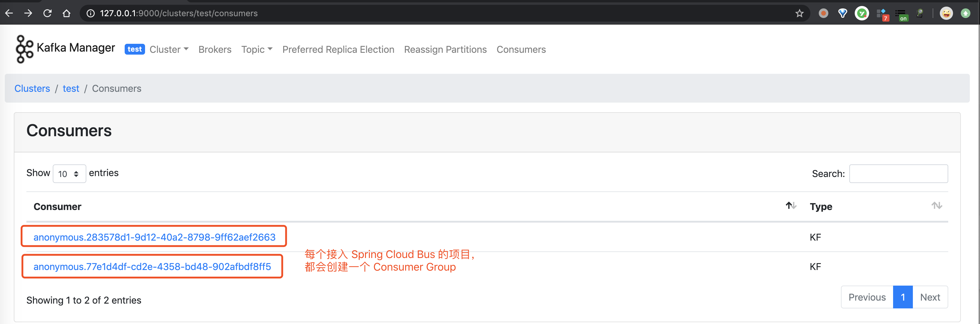Reload the page with refresh icon
980x324 pixels.
coord(48,13)
